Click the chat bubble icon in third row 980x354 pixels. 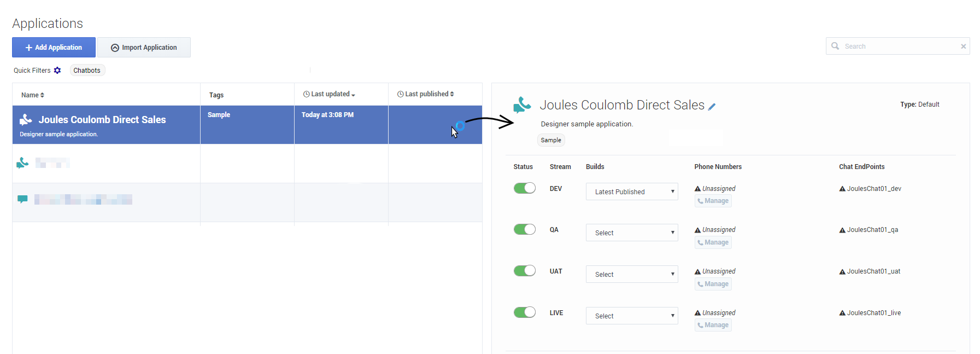[x=22, y=199]
